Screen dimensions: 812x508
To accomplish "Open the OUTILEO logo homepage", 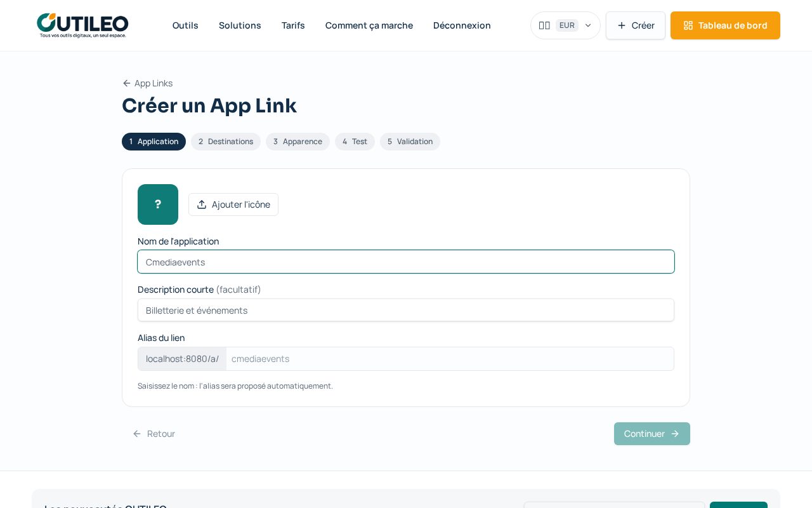I will click(82, 25).
